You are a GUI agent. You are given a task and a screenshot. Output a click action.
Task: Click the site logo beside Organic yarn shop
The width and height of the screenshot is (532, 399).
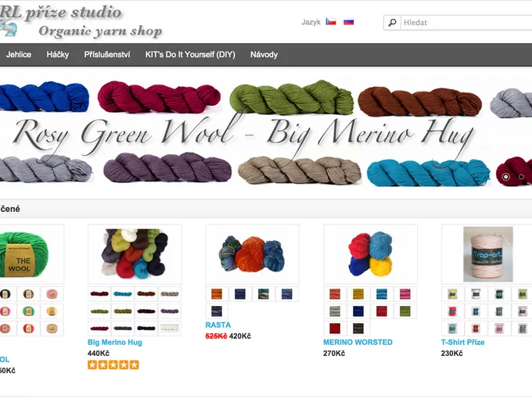[x=9, y=29]
